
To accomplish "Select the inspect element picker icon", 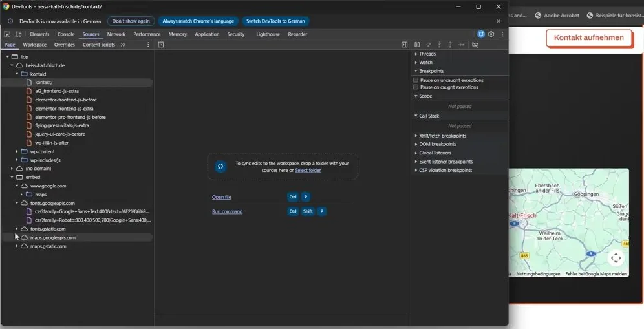I will point(7,34).
